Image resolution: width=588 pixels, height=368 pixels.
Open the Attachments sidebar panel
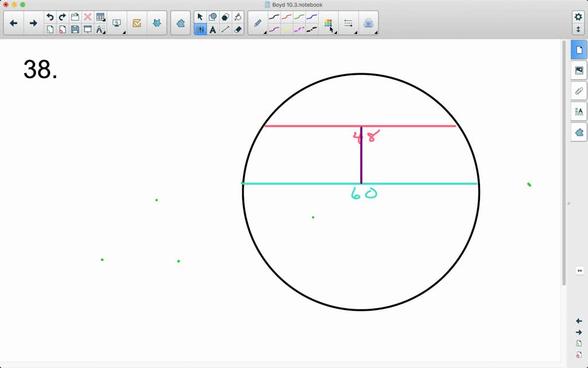(x=579, y=91)
